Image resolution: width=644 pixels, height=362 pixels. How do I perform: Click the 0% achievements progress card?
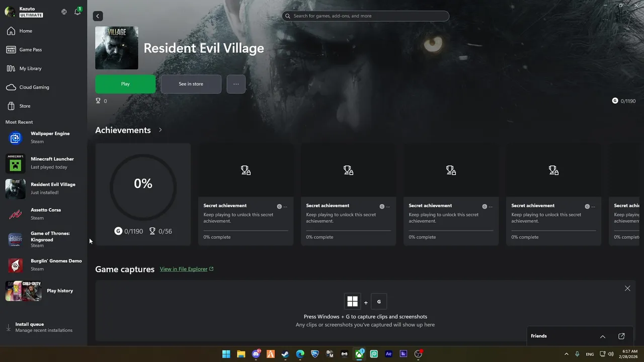pos(143,194)
